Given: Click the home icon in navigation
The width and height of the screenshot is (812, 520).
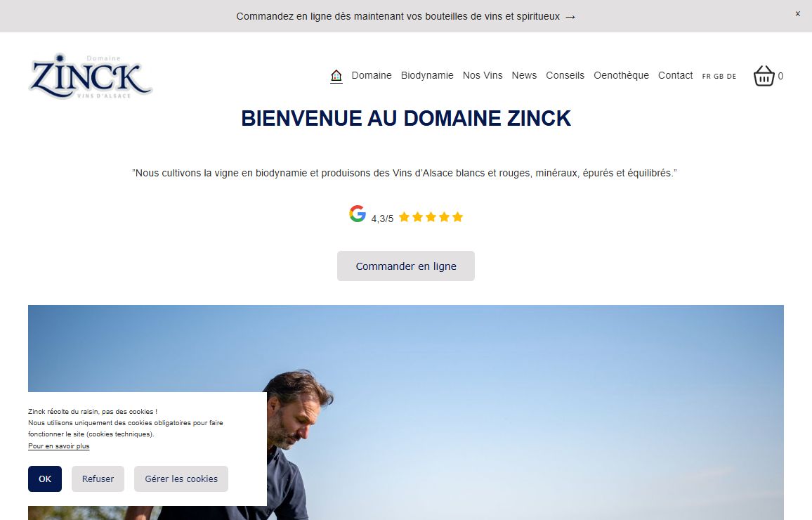Looking at the screenshot, I should click(x=336, y=76).
